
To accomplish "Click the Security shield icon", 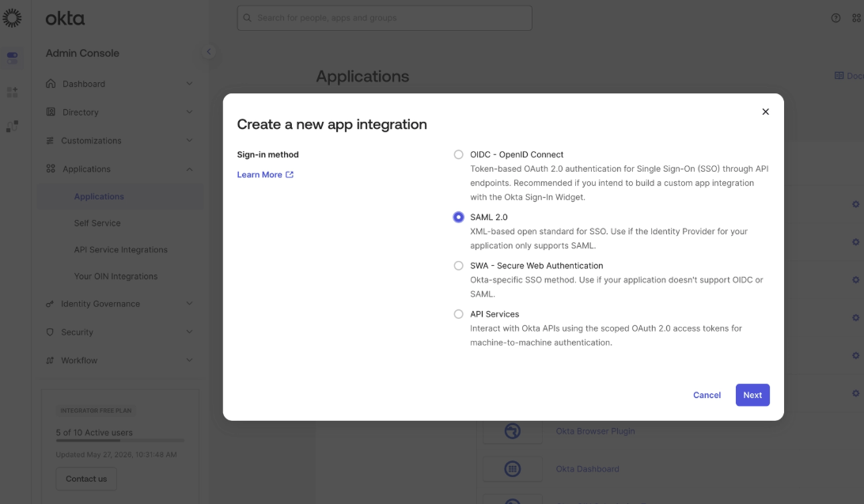I will (x=50, y=332).
